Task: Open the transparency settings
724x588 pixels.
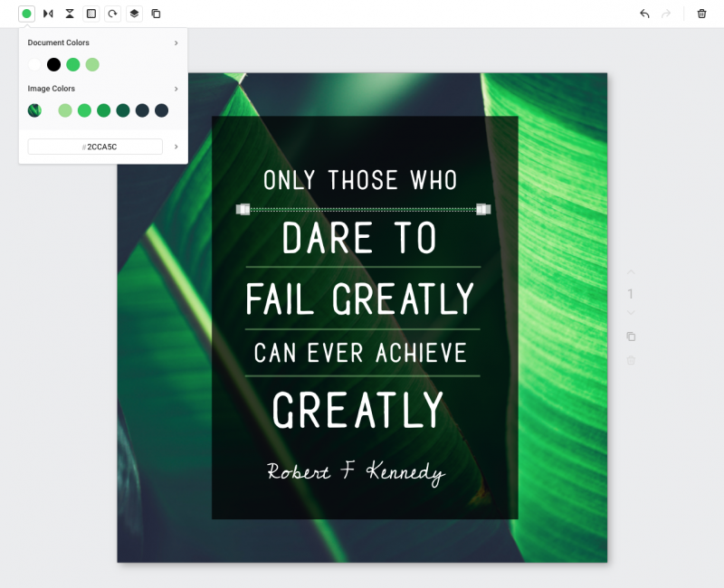Action: tap(91, 14)
